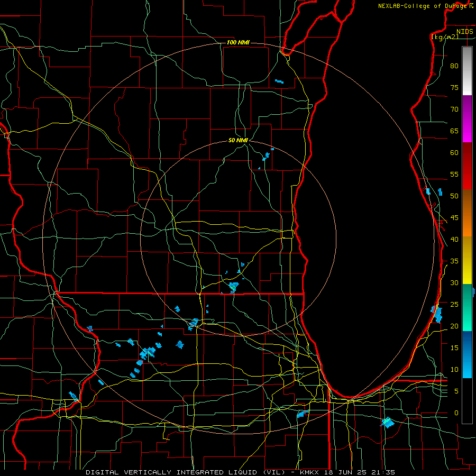Image resolution: width=476 pixels, height=476 pixels.
Task: Click the 80 value on the color scale
Action: [x=454, y=66]
